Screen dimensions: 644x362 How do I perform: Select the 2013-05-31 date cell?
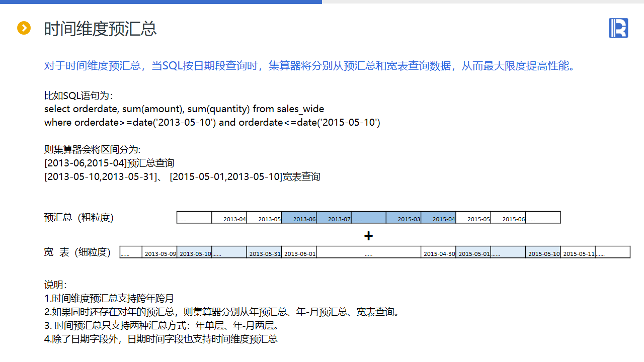[264, 252]
